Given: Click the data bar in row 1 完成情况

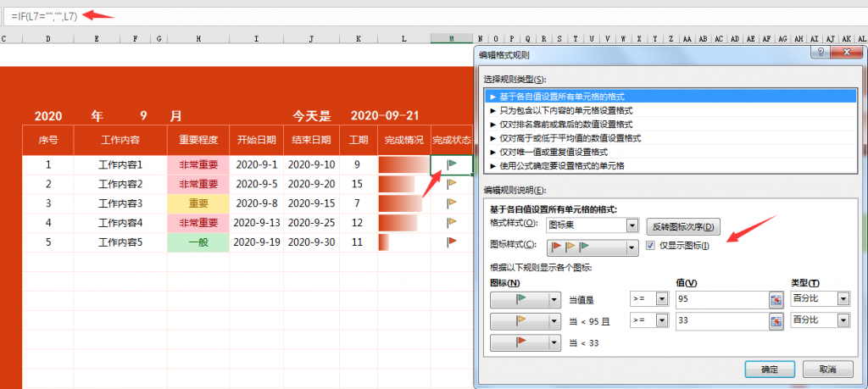Looking at the screenshot, I should click(401, 164).
